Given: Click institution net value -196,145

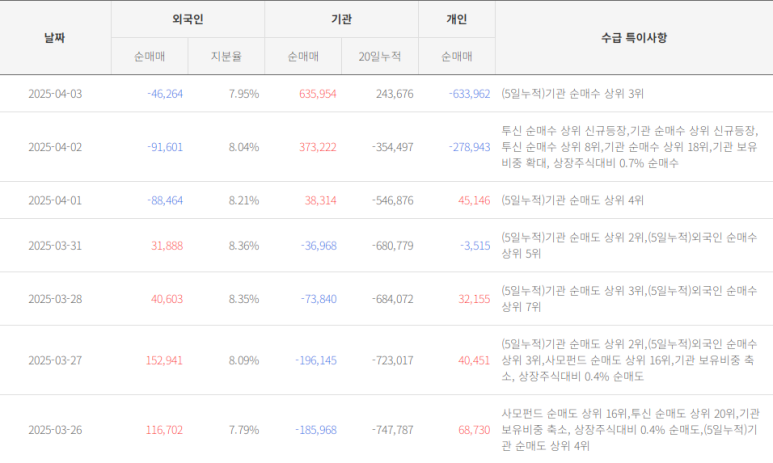Looking at the screenshot, I should coord(316,360).
